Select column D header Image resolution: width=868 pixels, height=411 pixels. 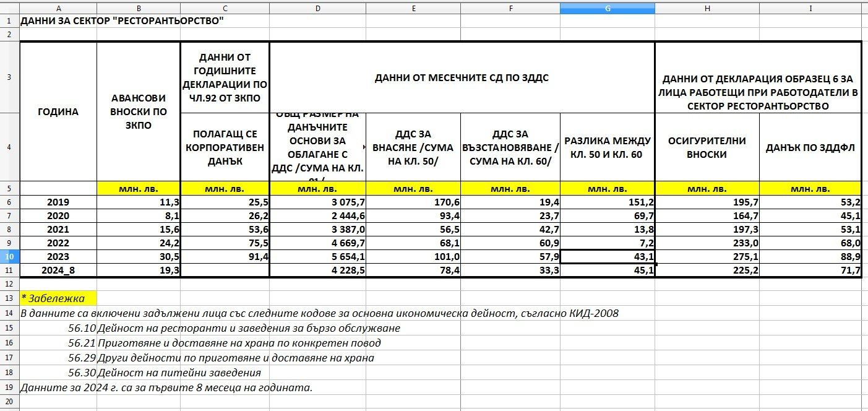pos(317,8)
